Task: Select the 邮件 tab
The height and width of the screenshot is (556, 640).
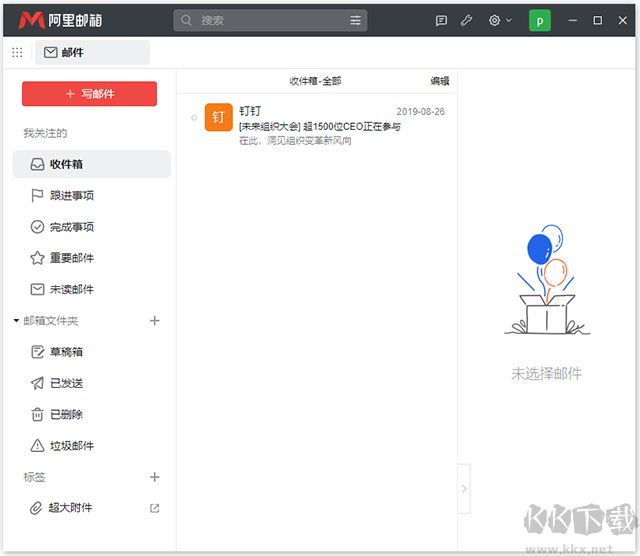Action: 92,52
